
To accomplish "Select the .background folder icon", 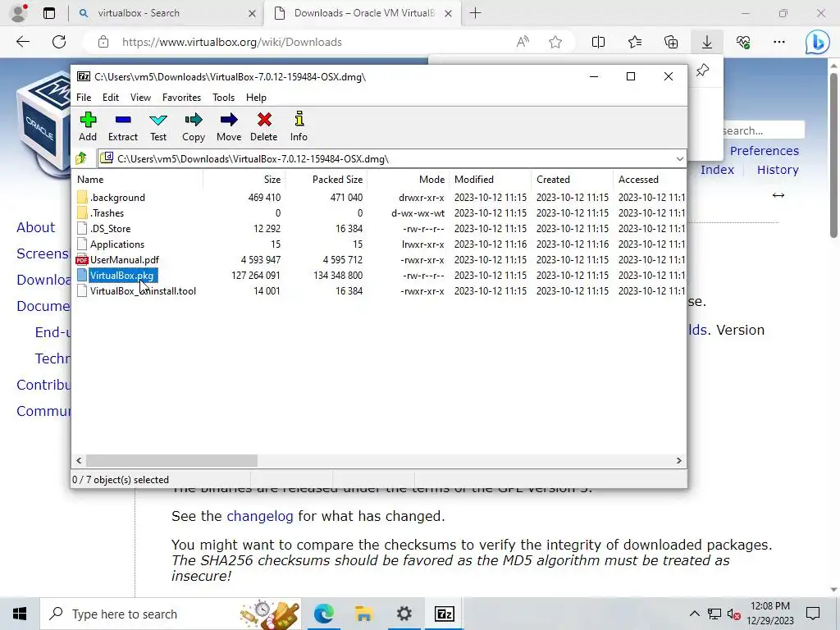I will (82, 197).
